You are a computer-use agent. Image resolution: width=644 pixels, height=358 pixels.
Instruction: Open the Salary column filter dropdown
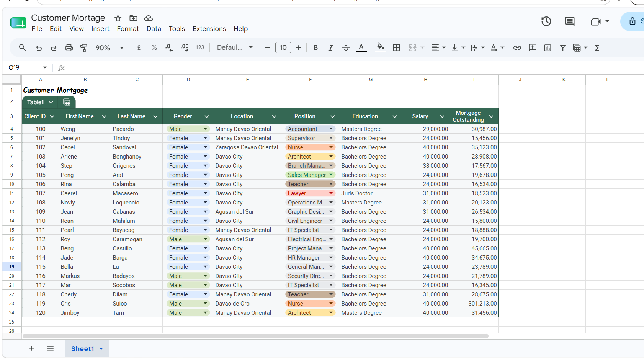[442, 116]
